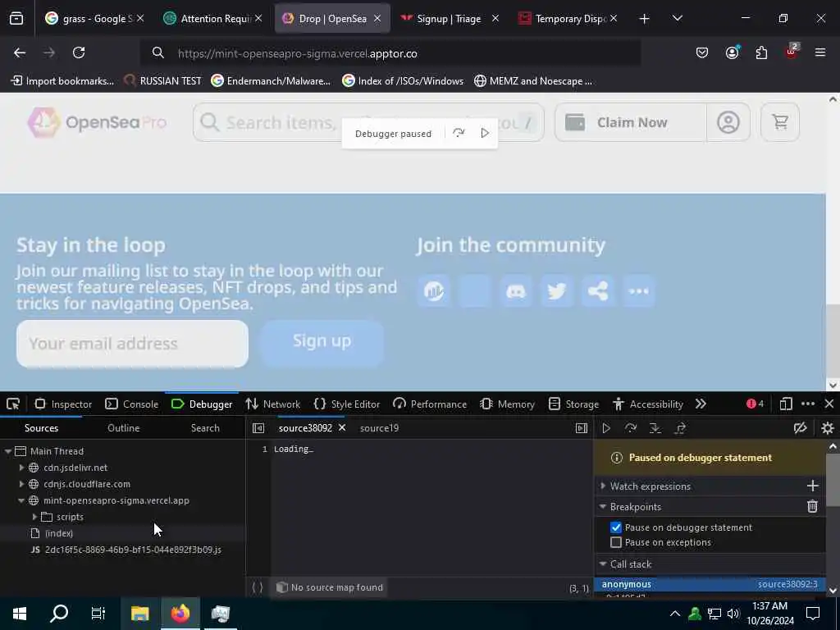This screenshot has height=630, width=840.
Task: Expand the scripts folder
Action: [x=34, y=517]
